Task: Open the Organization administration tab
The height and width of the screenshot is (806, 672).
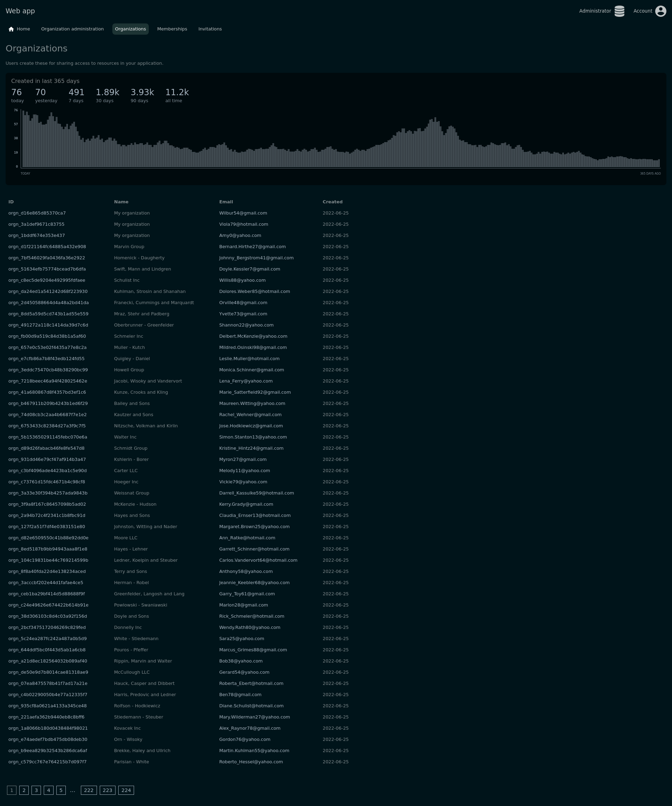Action: tap(72, 29)
